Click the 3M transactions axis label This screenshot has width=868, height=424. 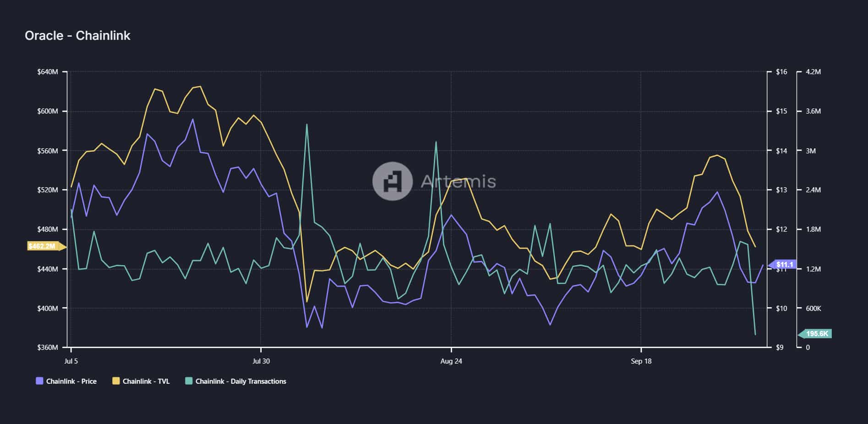pos(811,151)
